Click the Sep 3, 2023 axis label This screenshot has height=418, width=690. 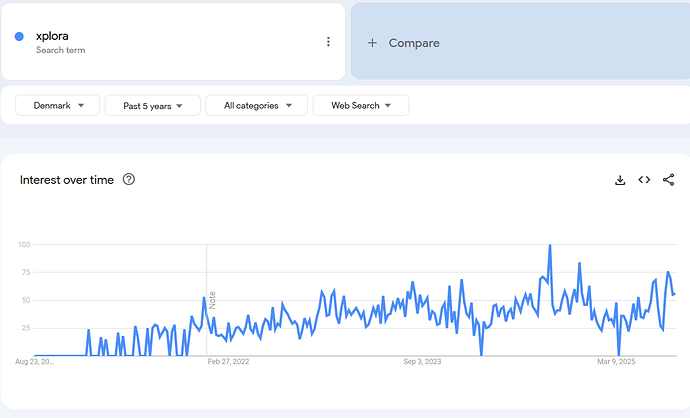[x=422, y=362]
